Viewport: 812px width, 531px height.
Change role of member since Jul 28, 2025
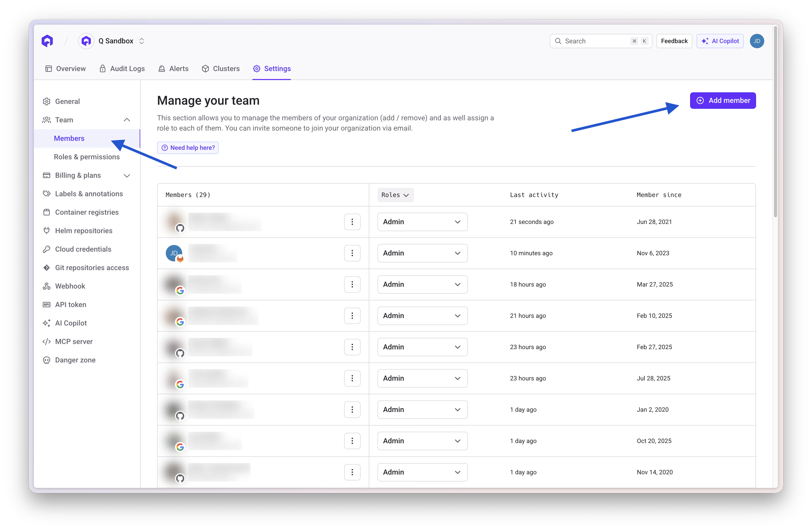click(x=422, y=378)
